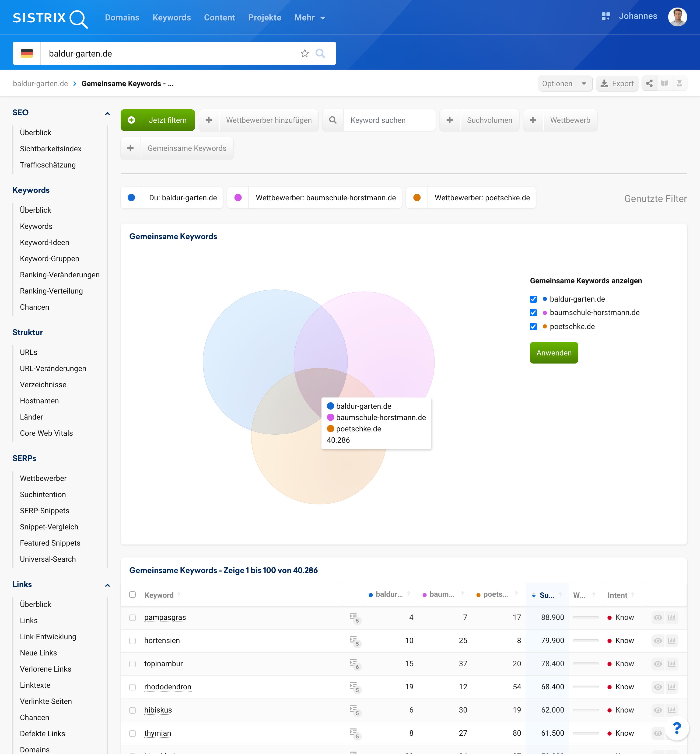Screen dimensions: 700x754
Task: Click the orange poetschke.de competitor color swatch
Action: pos(417,197)
